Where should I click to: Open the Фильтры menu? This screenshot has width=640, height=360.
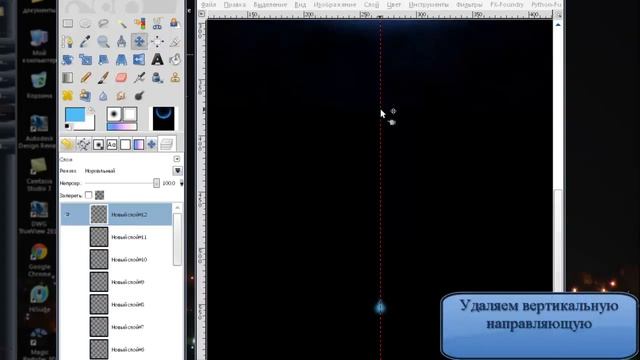(469, 4)
